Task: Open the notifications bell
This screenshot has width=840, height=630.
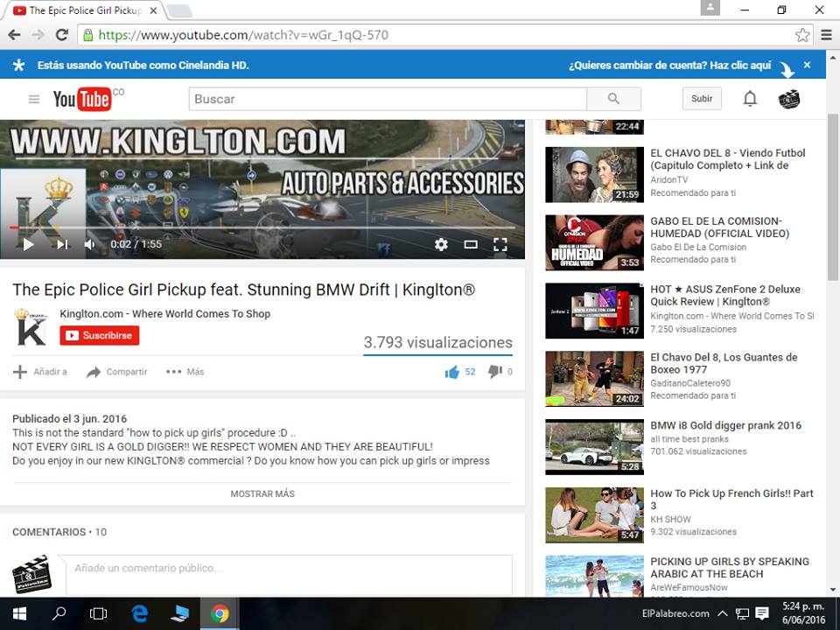Action: [750, 99]
